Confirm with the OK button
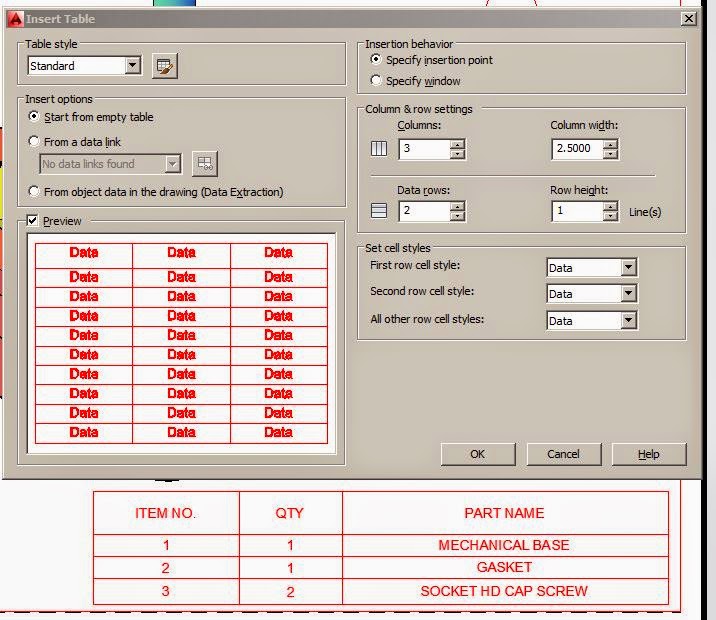716x620 pixels. click(478, 454)
